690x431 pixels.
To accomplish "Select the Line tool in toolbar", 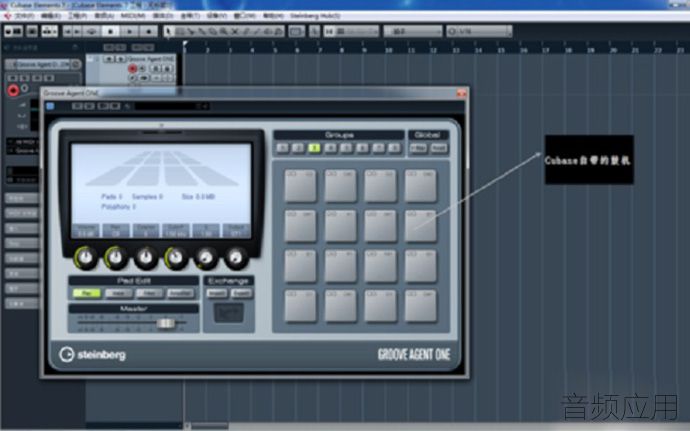I will [257, 31].
